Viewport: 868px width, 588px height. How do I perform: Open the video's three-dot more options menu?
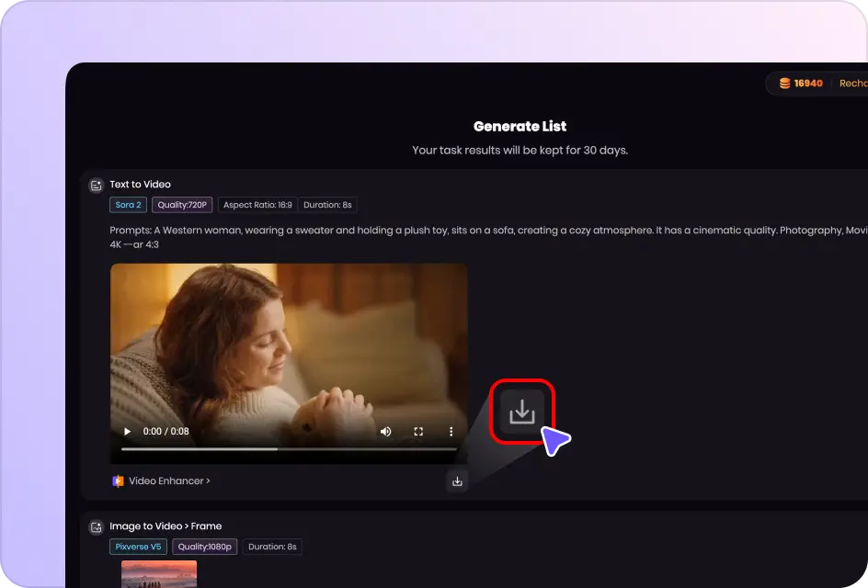[x=451, y=432]
